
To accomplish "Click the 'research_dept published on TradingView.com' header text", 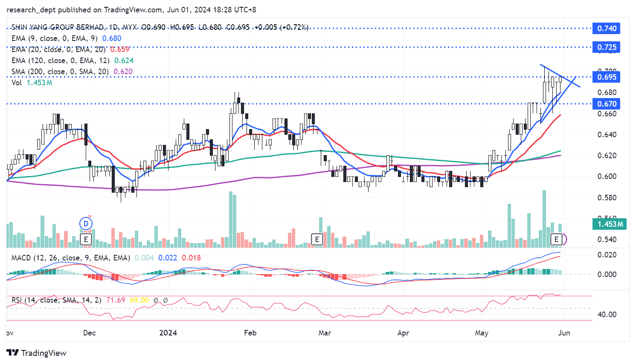I will (x=84, y=10).
